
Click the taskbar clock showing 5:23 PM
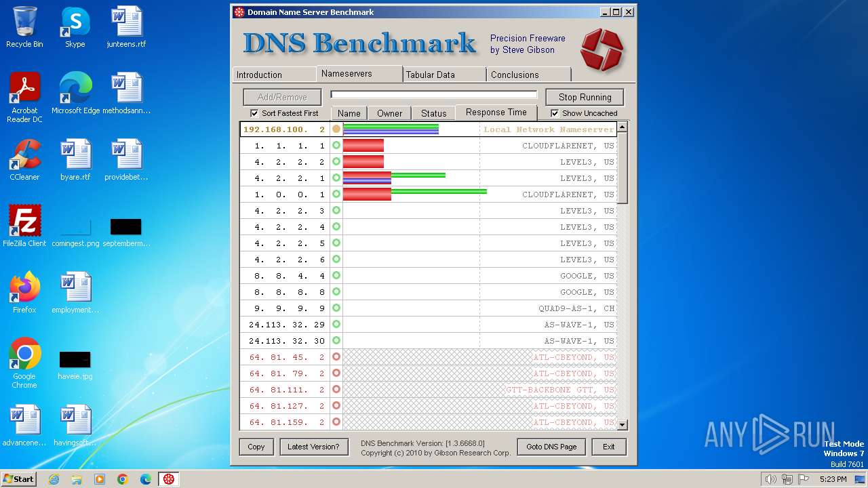(x=833, y=479)
